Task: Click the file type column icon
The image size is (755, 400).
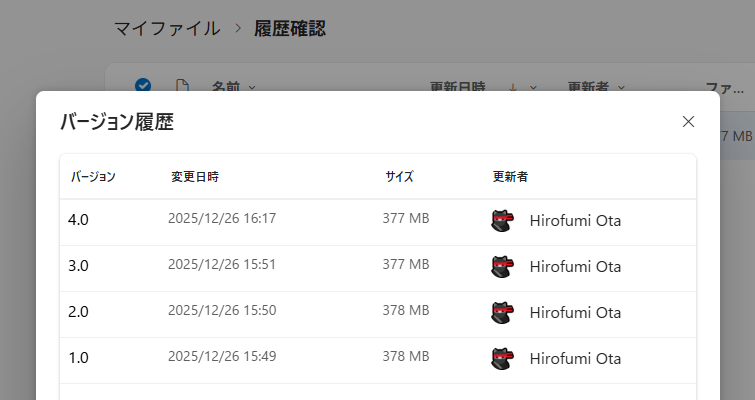Action: (182, 86)
